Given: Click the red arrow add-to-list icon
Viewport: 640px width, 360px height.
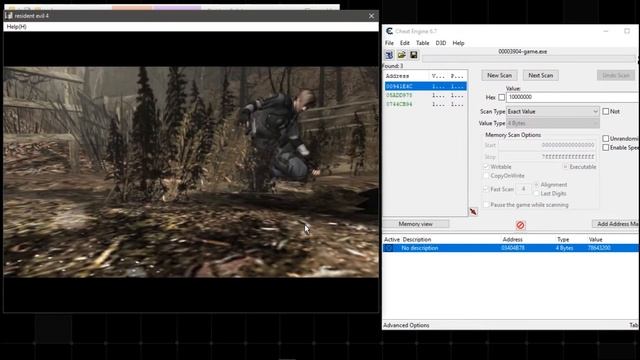Looking at the screenshot, I should coord(473,211).
